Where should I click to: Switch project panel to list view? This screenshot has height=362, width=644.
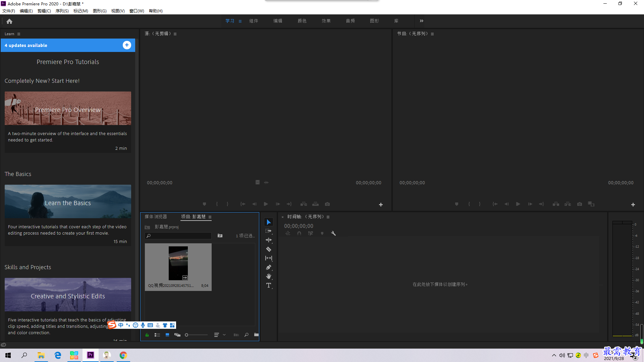tap(157, 335)
